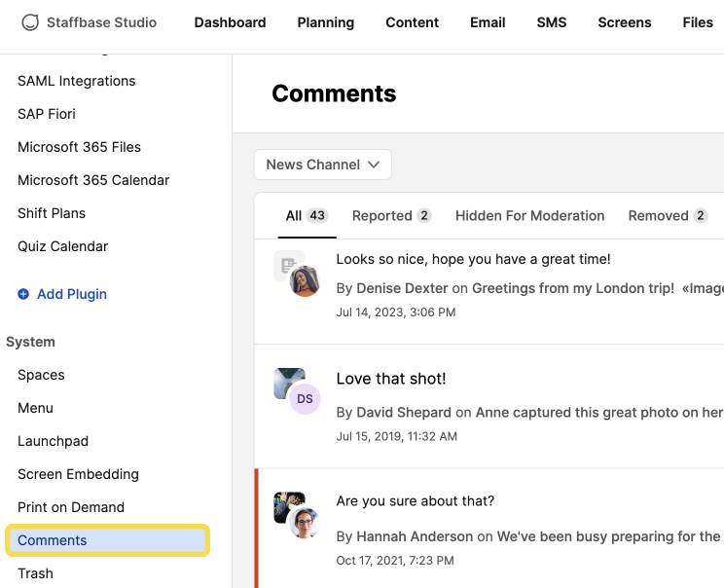724x588 pixels.
Task: Switch to Email in the top bar
Action: [488, 22]
